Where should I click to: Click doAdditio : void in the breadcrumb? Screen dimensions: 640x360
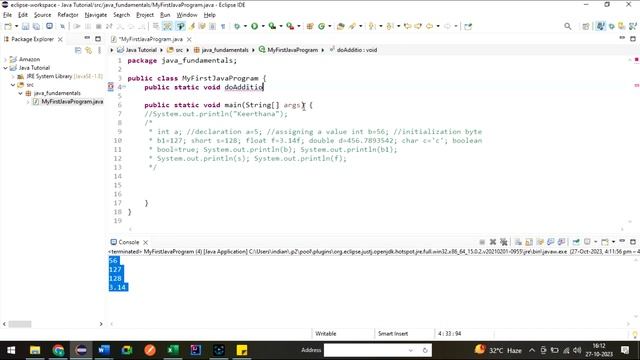click(357, 50)
